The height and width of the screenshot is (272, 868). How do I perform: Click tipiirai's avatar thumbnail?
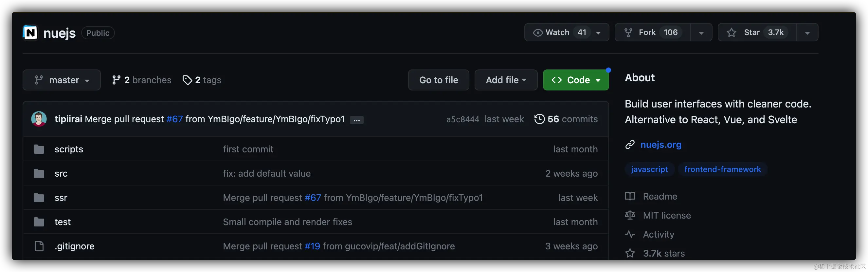point(39,119)
